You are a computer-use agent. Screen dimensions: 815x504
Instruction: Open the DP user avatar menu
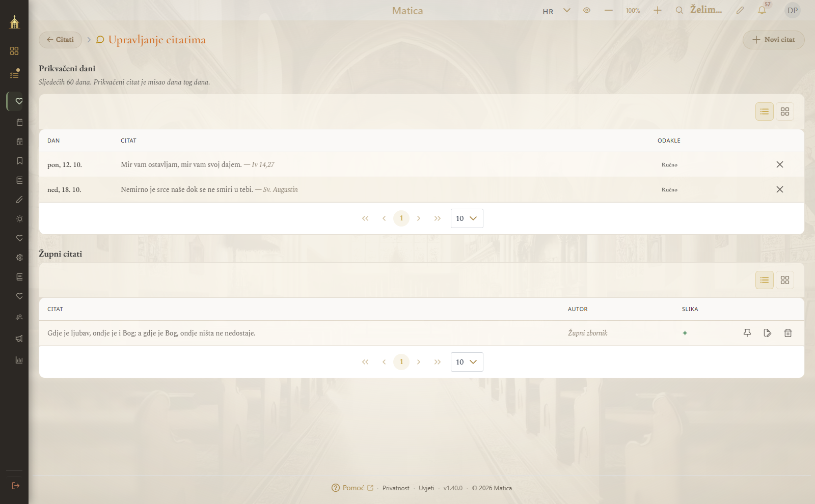pyautogui.click(x=793, y=10)
